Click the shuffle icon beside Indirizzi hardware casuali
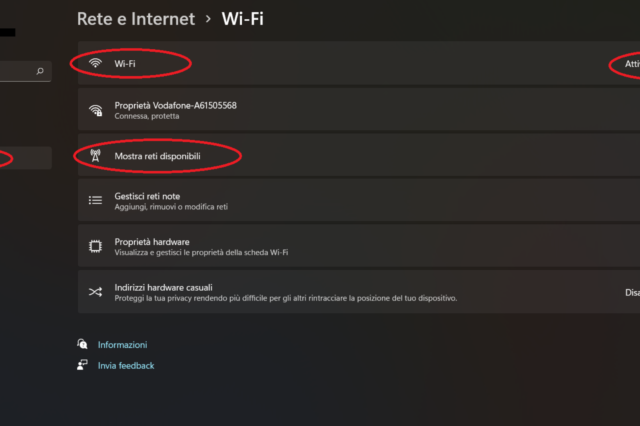Image resolution: width=640 pixels, height=426 pixels. click(96, 292)
